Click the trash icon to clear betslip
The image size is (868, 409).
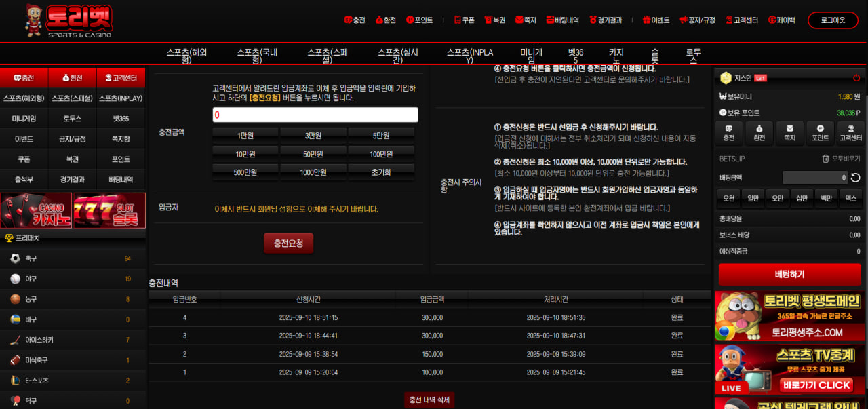pyautogui.click(x=825, y=159)
